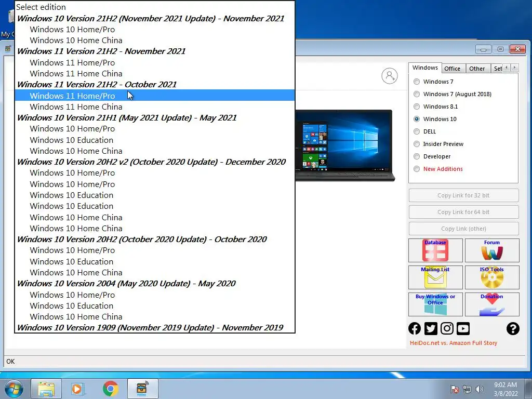
Task: Choose Windows 11 Home/Pro under November 2021
Action: tap(155, 63)
